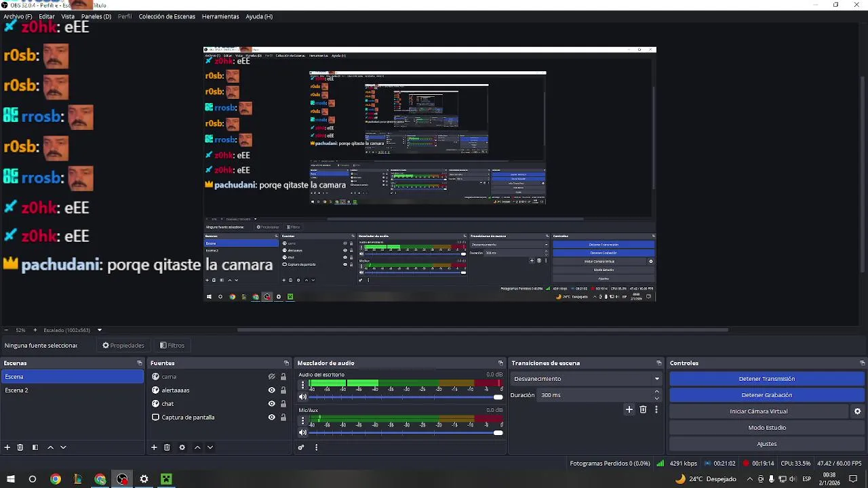Open advanced audio properties gears icon
868x488 pixels.
point(301,447)
